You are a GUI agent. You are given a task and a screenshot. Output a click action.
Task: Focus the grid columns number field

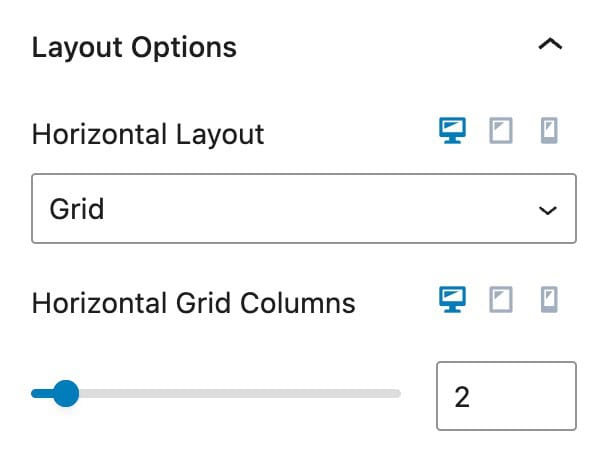pyautogui.click(x=506, y=396)
